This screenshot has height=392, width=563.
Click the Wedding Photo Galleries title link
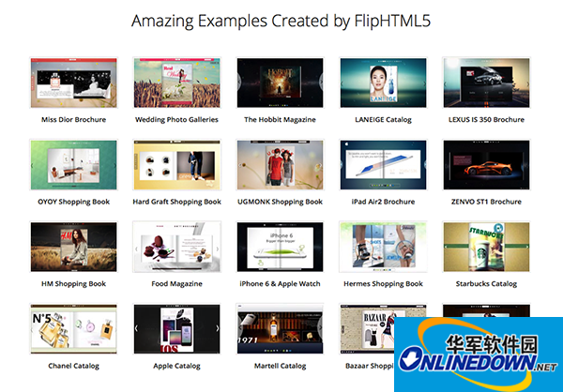pos(176,119)
